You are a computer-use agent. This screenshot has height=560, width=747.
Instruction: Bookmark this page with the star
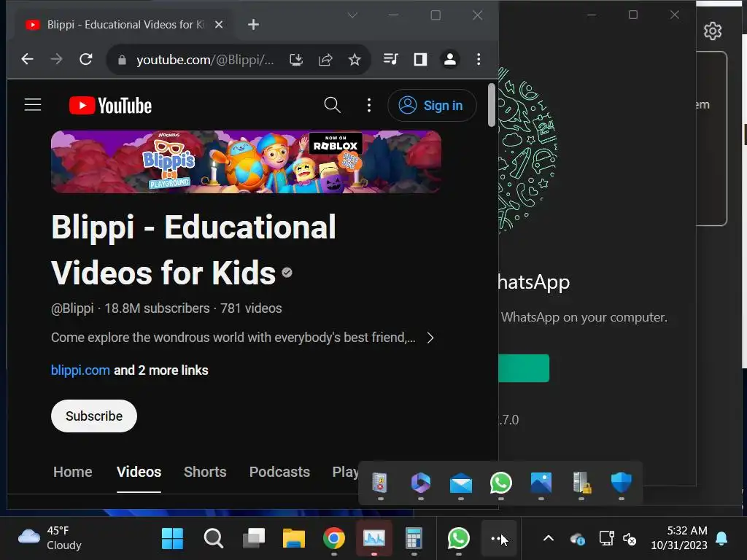[355, 60]
